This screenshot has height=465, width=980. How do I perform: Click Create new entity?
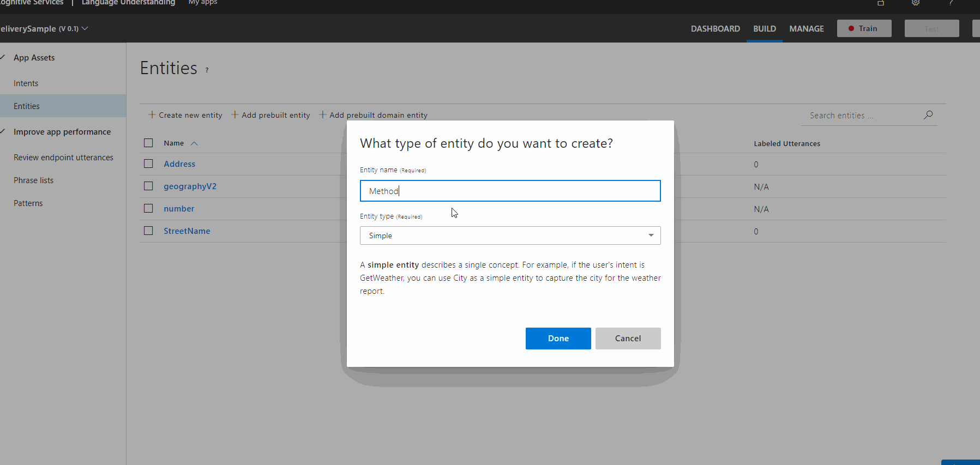coord(185,115)
